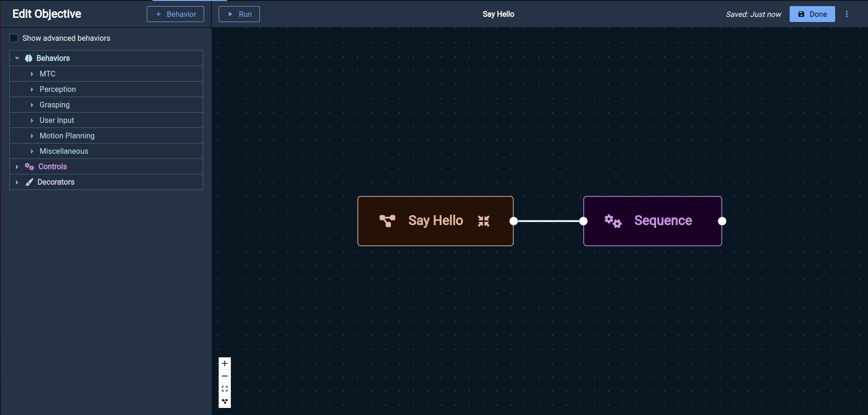Select the Decorators label

(x=56, y=182)
